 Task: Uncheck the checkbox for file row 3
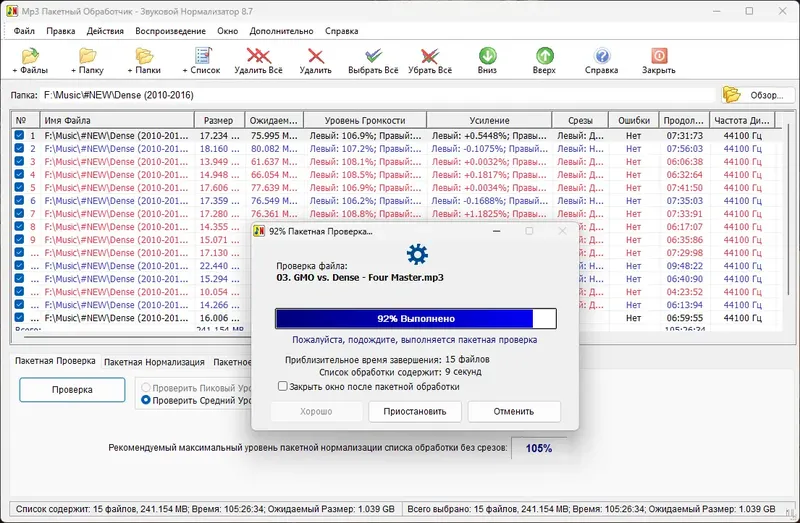[19, 161]
